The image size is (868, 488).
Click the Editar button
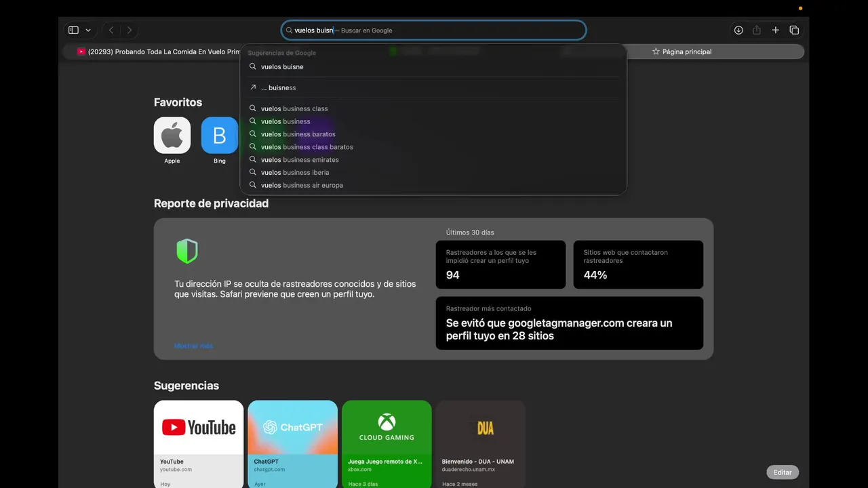click(783, 472)
